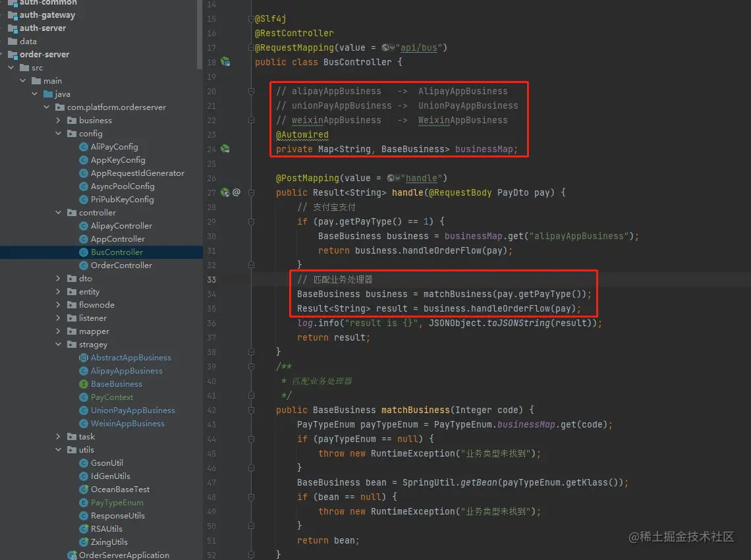Click the project tree vertical scrollbar
Viewport: 751px width, 560px height.
tap(200, 34)
